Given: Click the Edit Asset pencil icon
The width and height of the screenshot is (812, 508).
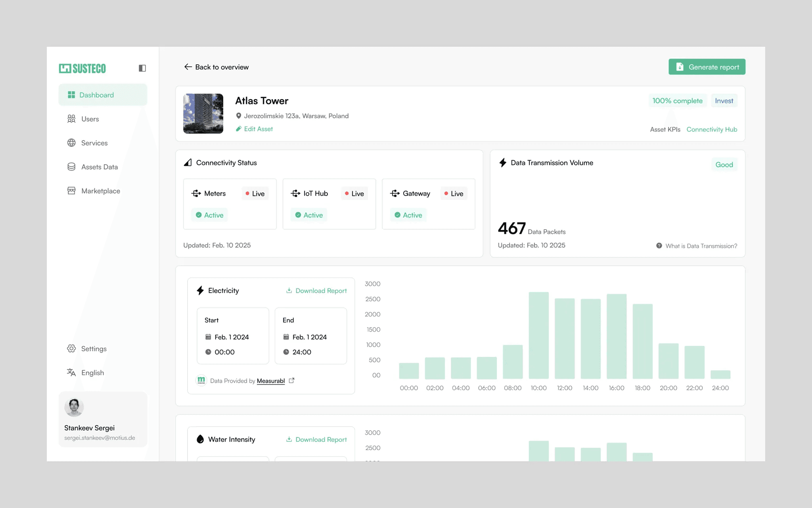Looking at the screenshot, I should point(239,129).
